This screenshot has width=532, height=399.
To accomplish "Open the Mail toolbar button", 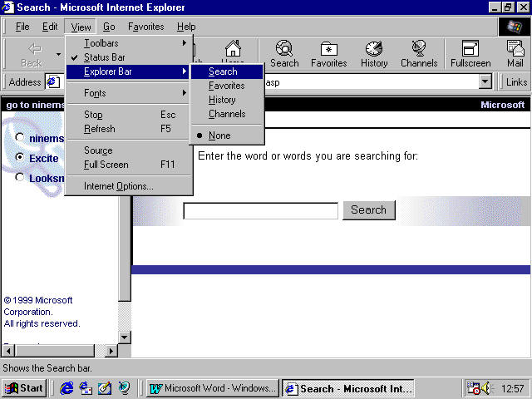I will [515, 53].
